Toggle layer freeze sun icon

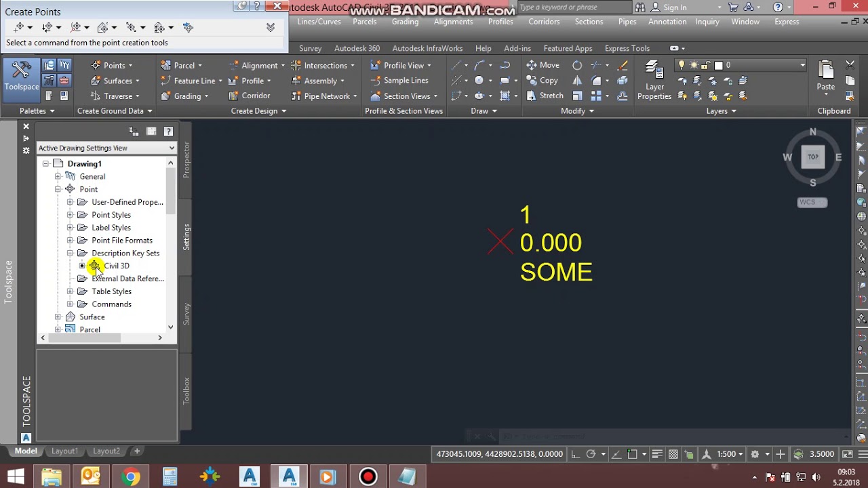[694, 65]
